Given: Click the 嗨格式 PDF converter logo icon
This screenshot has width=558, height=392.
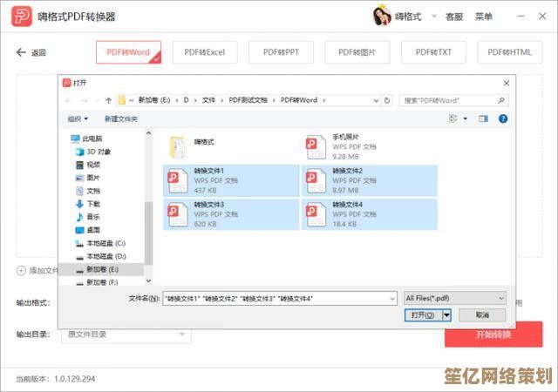Looking at the screenshot, I should [21, 17].
